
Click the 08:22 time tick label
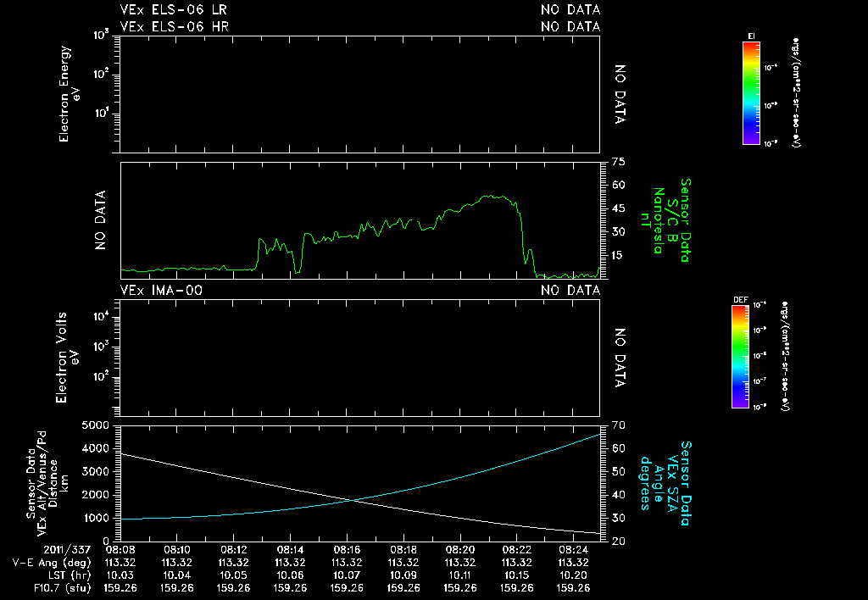[516, 550]
